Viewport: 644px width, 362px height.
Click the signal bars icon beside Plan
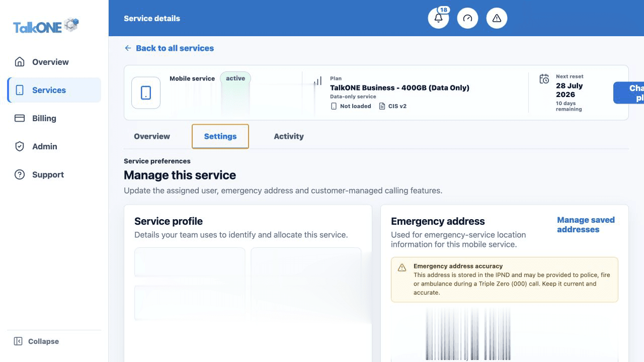(x=317, y=81)
